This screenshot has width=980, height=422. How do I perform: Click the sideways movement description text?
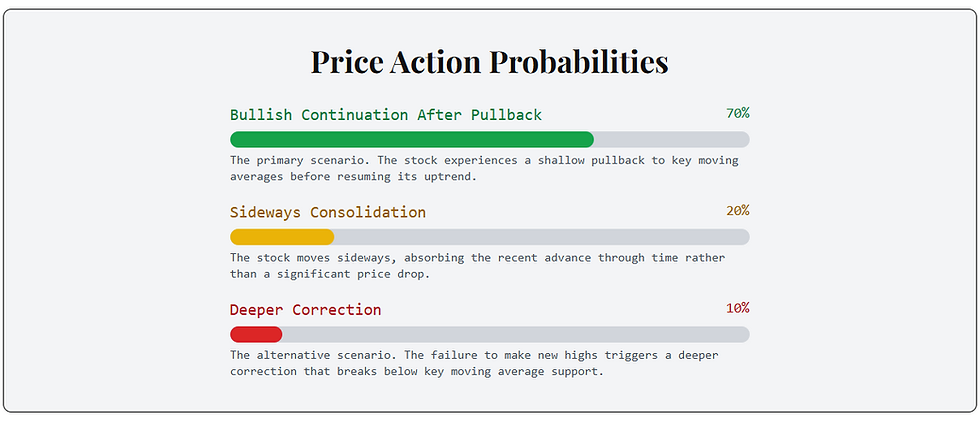pyautogui.click(x=478, y=266)
